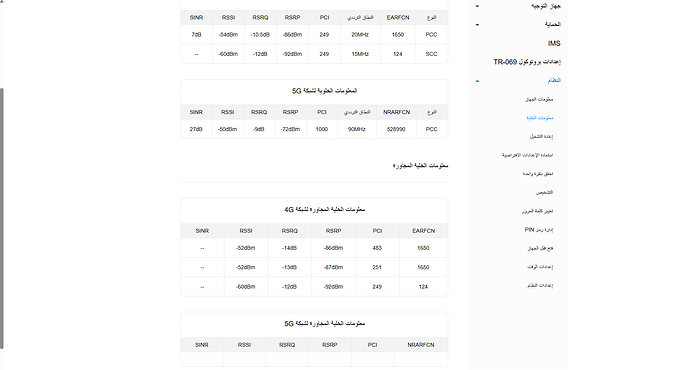Click the -72dBm RSRP cell

(290, 129)
